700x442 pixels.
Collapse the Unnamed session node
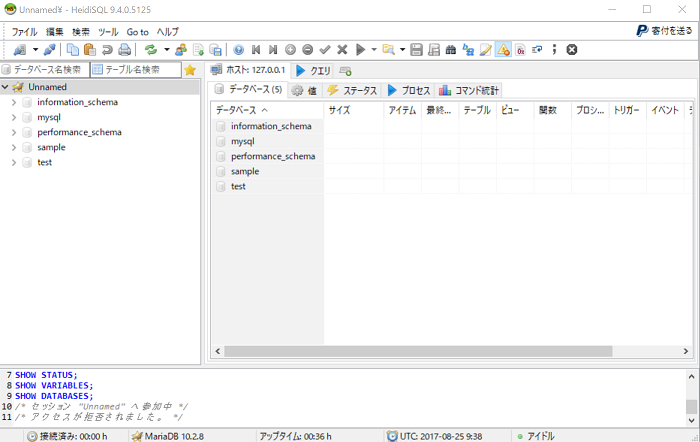tap(5, 87)
